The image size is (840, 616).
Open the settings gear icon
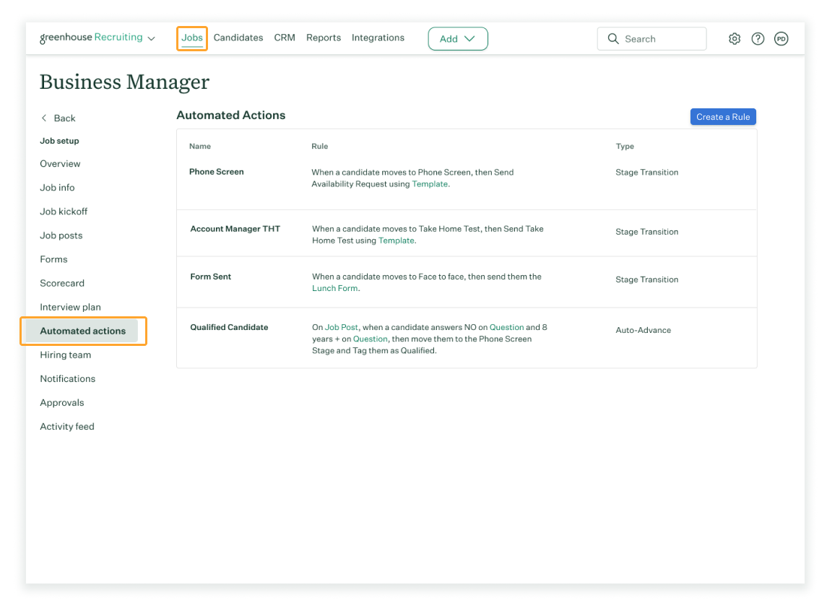tap(735, 38)
